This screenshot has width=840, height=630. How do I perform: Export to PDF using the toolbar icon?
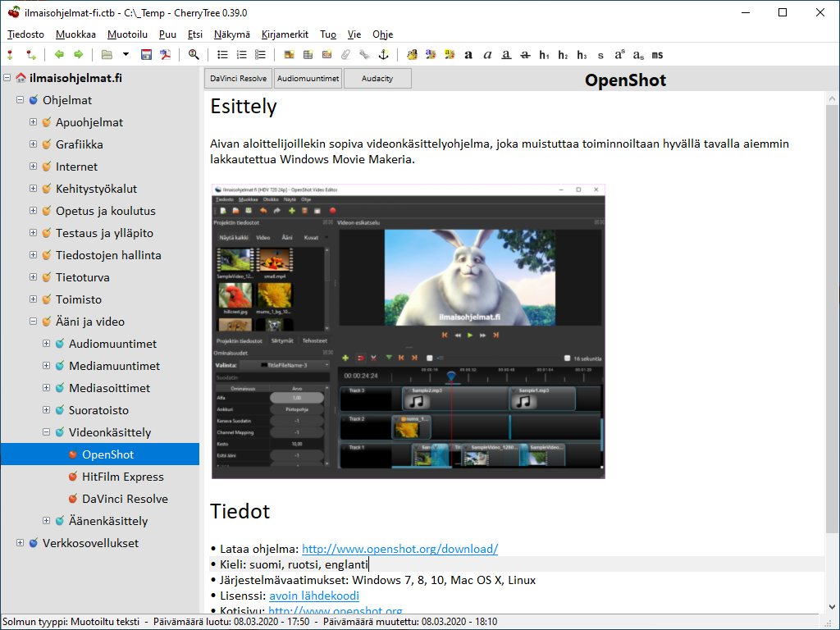pos(166,55)
